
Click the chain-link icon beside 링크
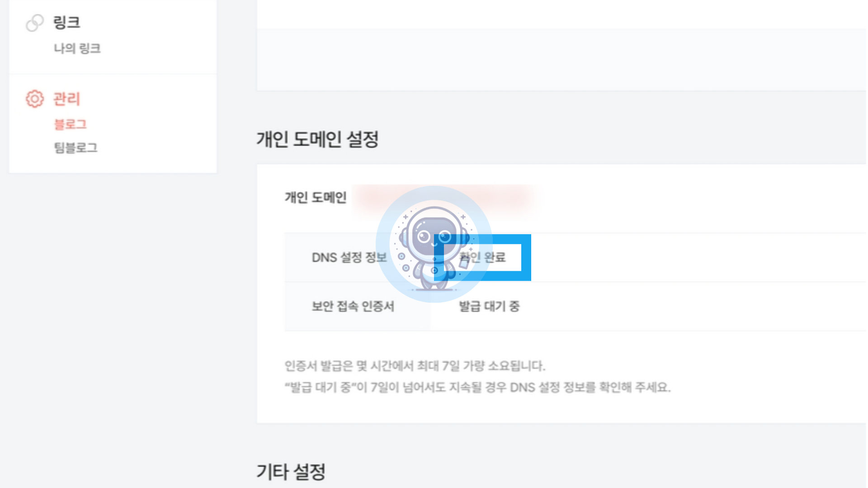click(35, 23)
